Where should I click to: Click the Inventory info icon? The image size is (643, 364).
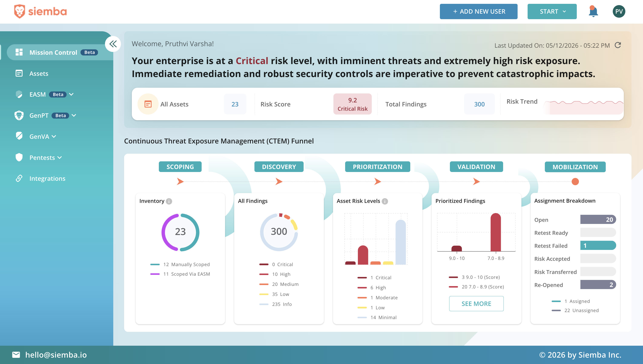pos(169,201)
